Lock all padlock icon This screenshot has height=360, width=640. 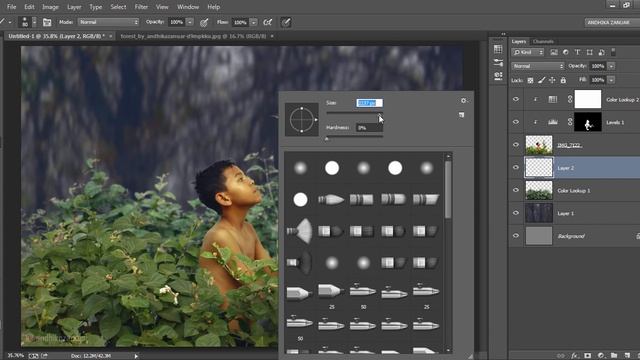(x=563, y=80)
